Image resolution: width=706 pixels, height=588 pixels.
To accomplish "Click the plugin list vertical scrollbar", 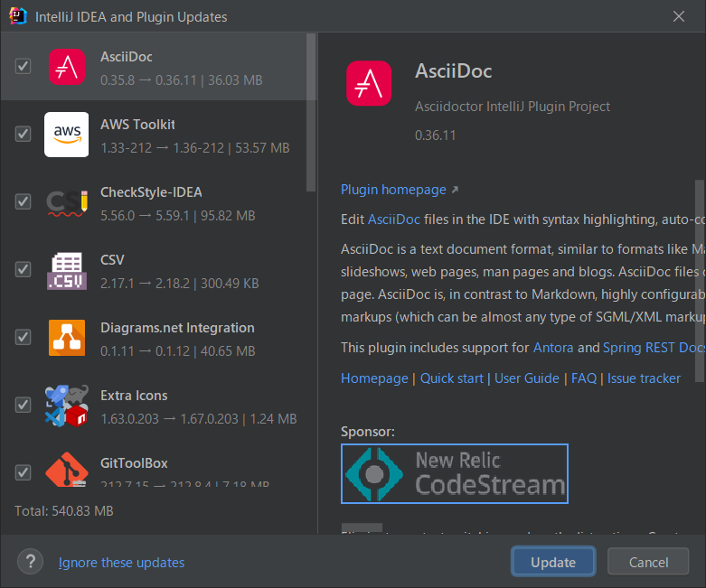I will (x=311, y=113).
